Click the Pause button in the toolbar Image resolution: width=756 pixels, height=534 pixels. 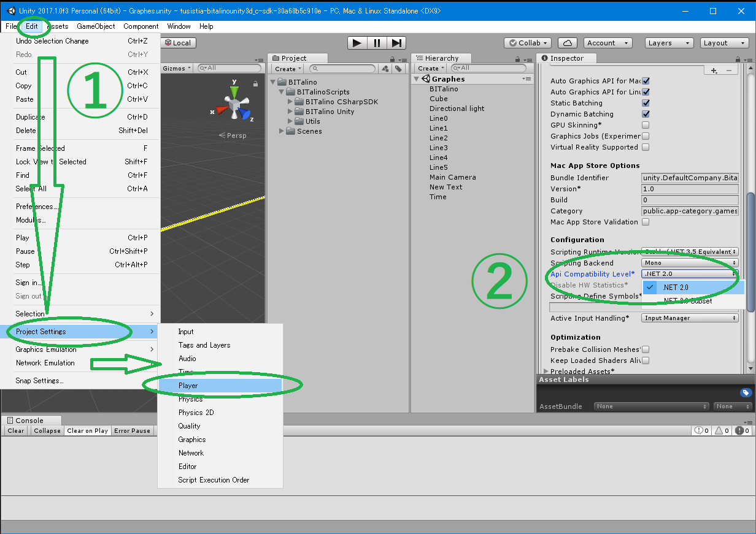[377, 43]
